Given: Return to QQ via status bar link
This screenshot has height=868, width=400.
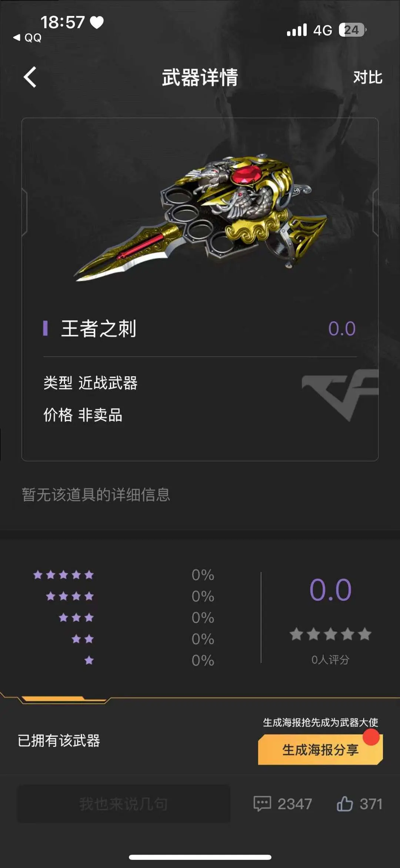Looking at the screenshot, I should pyautogui.click(x=27, y=37).
